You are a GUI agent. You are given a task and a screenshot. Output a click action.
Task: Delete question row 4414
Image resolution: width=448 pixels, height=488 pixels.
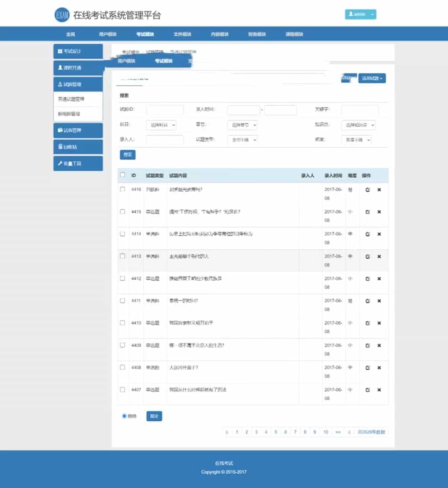click(379, 234)
